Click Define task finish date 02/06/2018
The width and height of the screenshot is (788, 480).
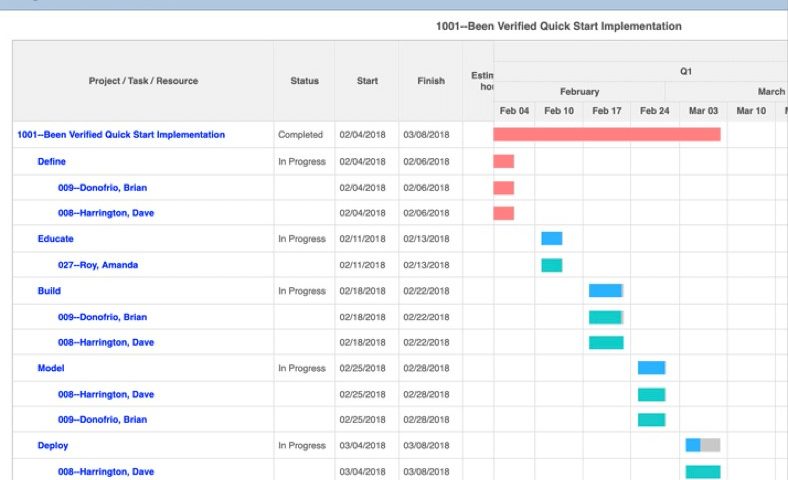(426, 161)
